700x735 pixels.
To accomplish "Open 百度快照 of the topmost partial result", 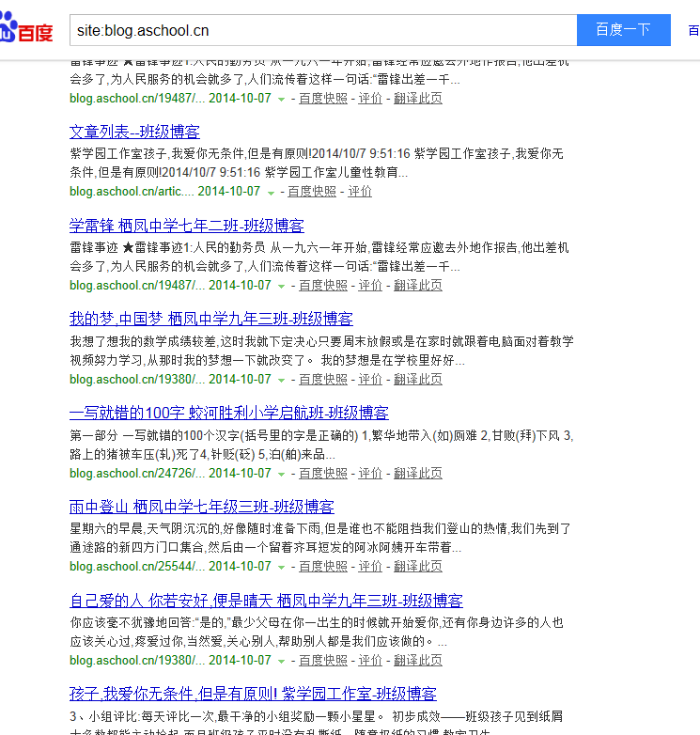I will coord(323,98).
